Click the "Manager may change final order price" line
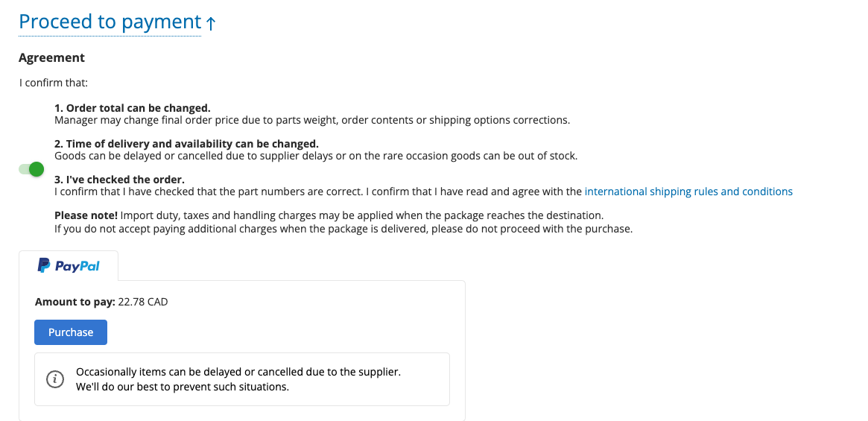This screenshot has height=421, width=868. coord(311,120)
